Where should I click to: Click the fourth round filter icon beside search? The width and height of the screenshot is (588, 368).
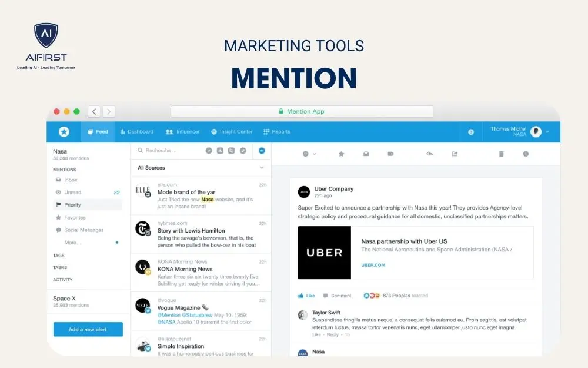(243, 151)
